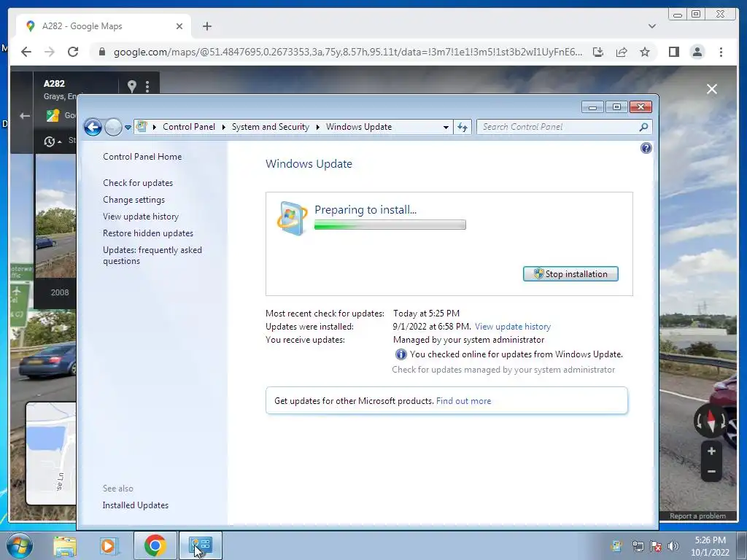
Task: Close Street View with the X icon
Action: (712, 89)
